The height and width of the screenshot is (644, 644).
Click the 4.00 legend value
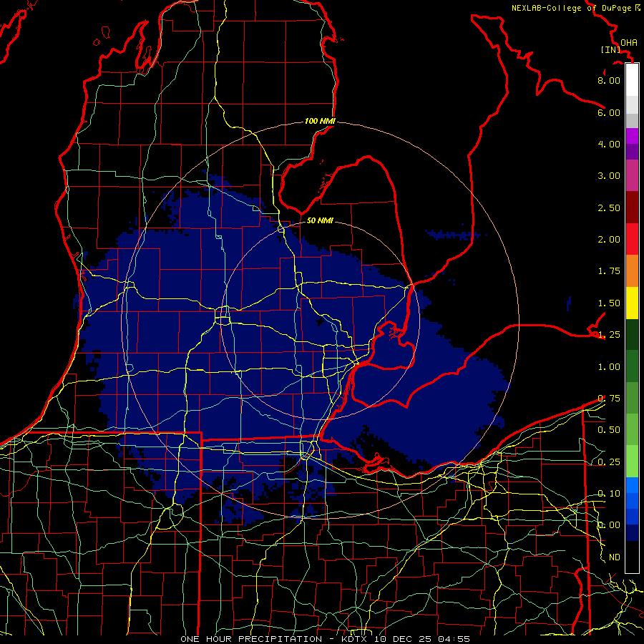(609, 144)
